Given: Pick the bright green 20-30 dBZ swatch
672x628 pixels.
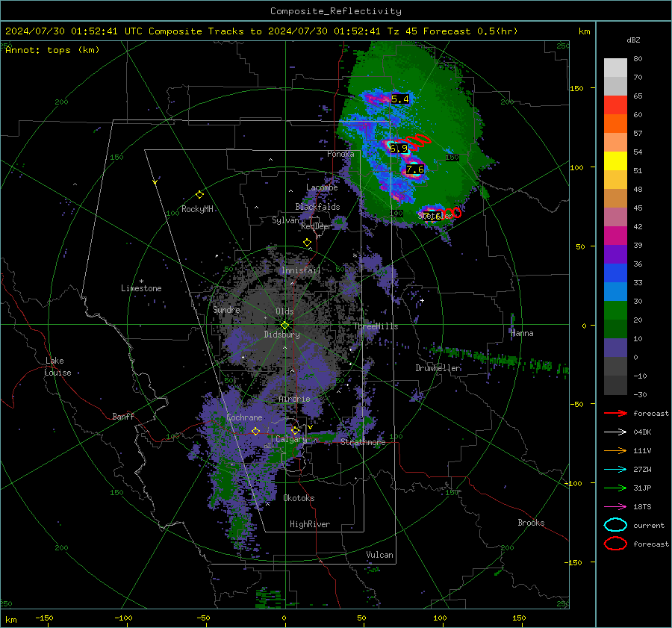Looking at the screenshot, I should [x=615, y=311].
